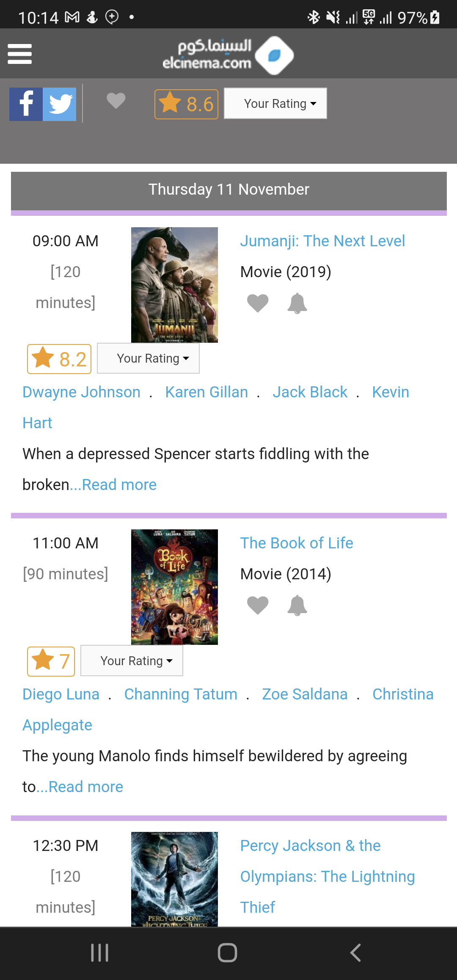Favorite The Book of Life with the heart

(257, 605)
